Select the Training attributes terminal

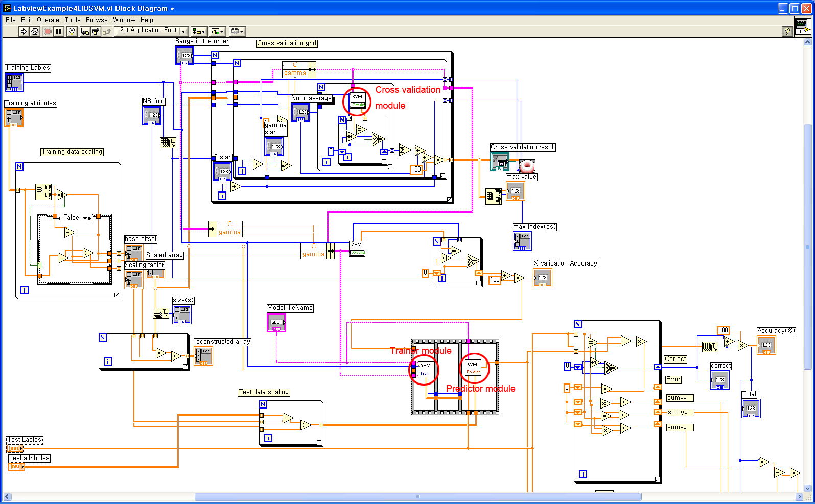pyautogui.click(x=14, y=117)
